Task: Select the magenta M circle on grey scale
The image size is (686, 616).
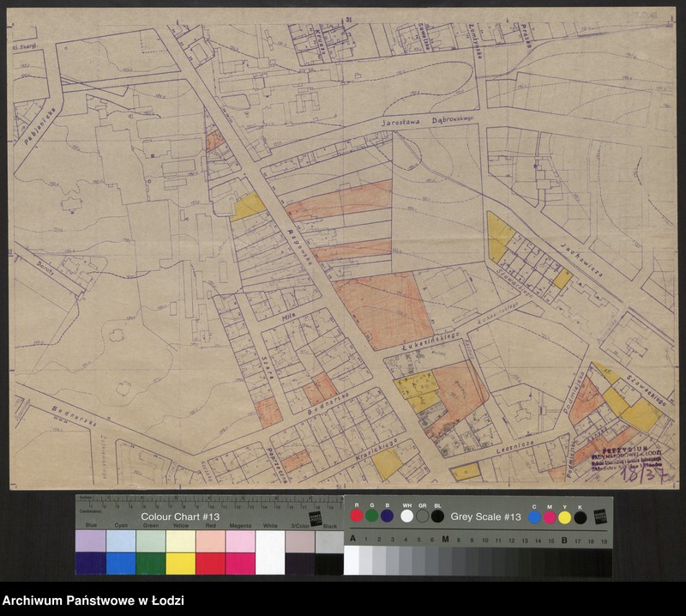Action: pos(550,516)
